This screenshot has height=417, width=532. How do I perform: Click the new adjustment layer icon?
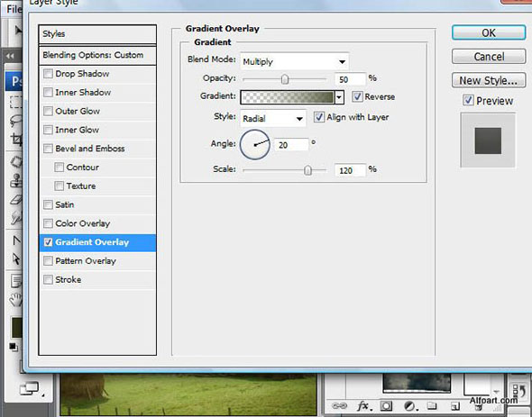[x=410, y=406]
